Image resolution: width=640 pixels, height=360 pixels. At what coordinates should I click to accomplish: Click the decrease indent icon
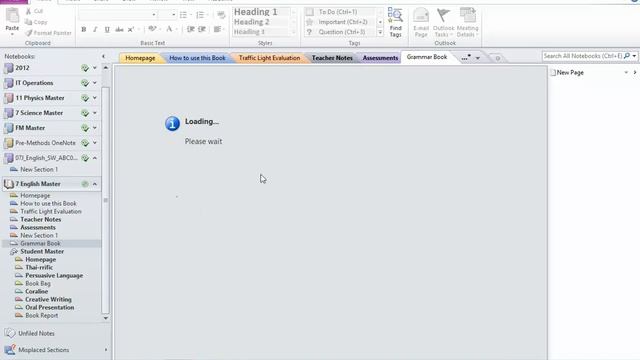pyautogui.click(x=190, y=29)
